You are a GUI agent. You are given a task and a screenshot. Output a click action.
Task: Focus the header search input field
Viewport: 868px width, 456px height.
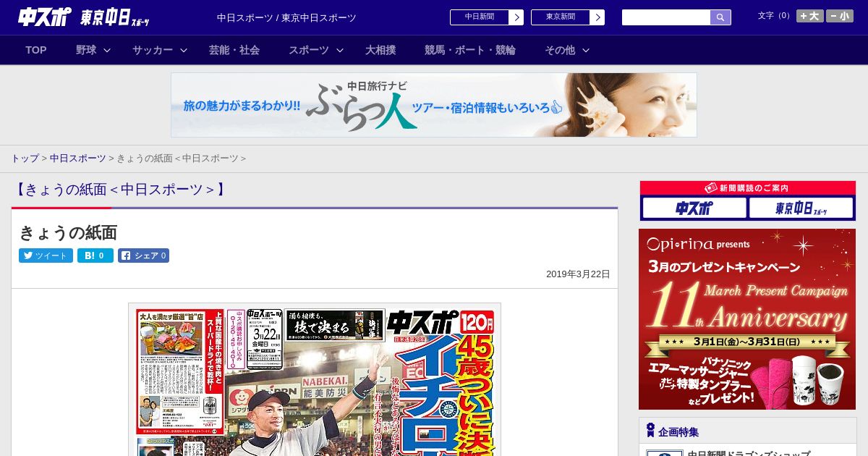tap(666, 17)
